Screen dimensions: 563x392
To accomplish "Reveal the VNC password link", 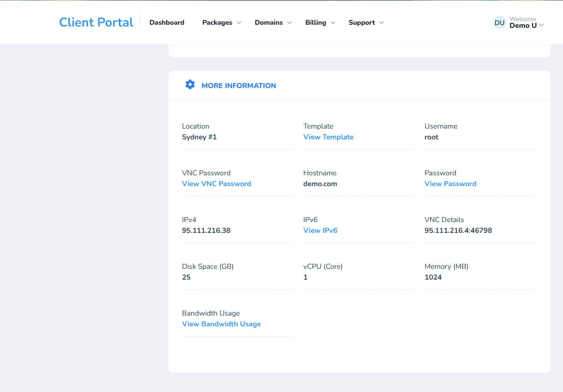I will click(217, 184).
